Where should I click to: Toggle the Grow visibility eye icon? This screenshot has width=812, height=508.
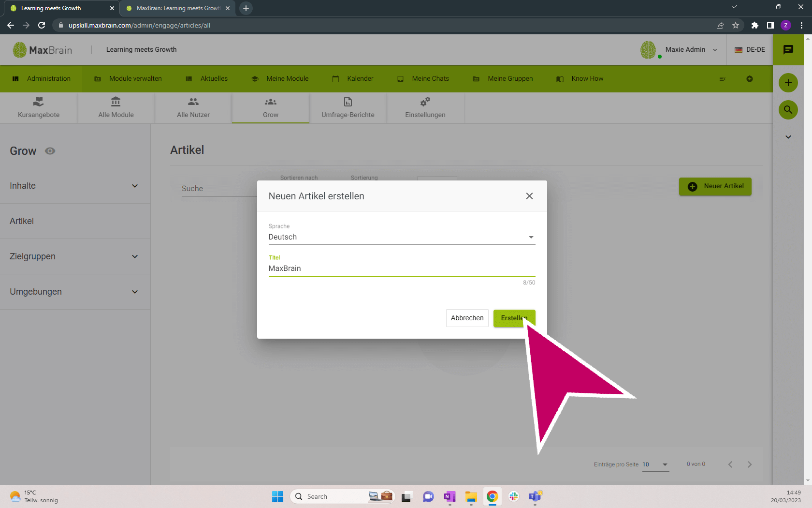pos(50,151)
